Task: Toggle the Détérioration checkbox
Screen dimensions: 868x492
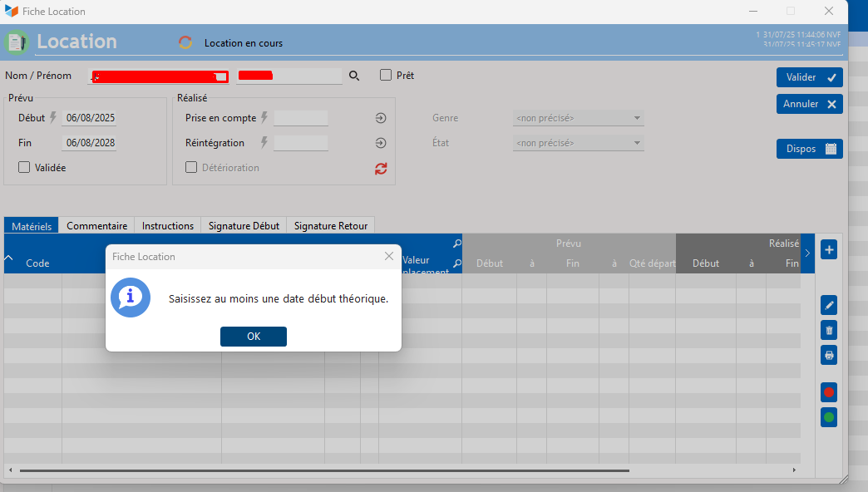Action: tap(191, 168)
